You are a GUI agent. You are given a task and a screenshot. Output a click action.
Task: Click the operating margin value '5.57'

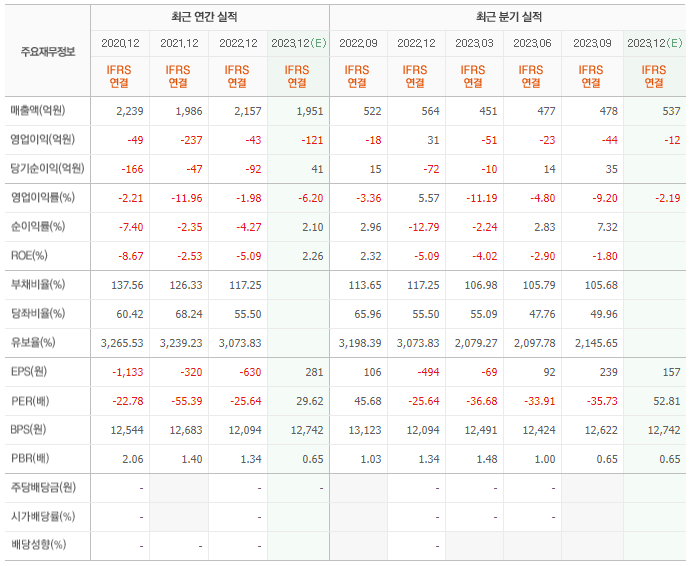(x=429, y=198)
